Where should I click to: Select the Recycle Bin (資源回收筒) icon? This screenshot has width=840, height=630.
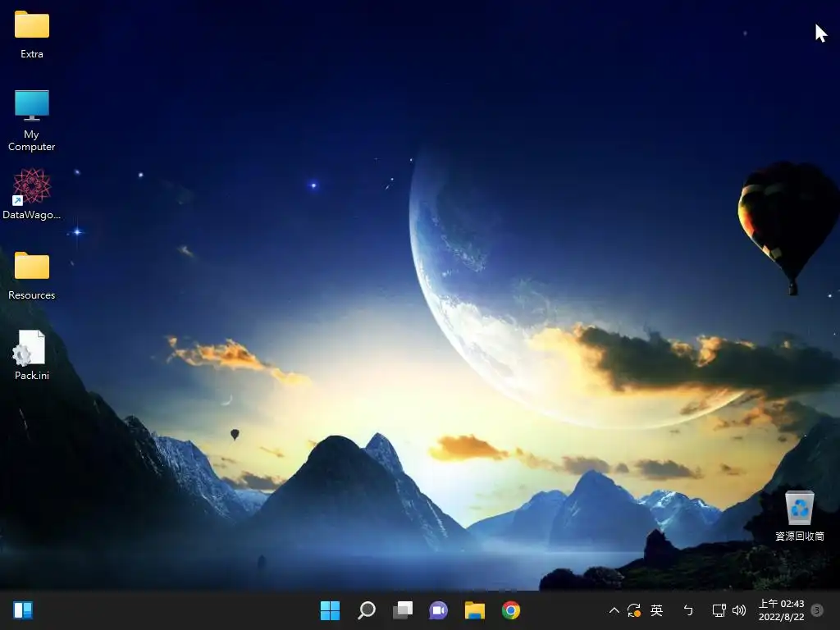click(799, 515)
